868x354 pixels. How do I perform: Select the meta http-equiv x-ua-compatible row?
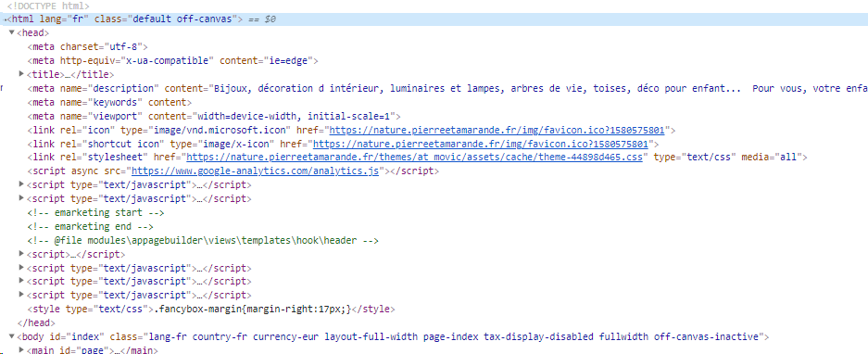[x=172, y=61]
